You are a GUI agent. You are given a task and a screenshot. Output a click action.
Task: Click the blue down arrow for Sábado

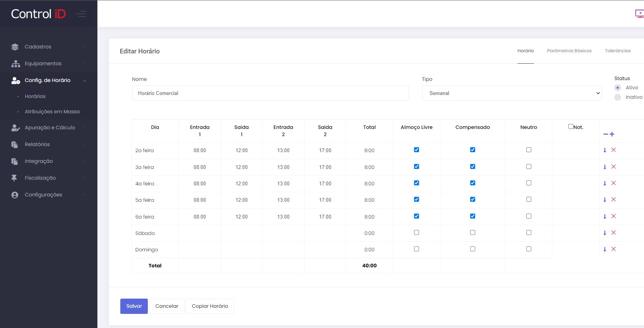tap(605, 233)
